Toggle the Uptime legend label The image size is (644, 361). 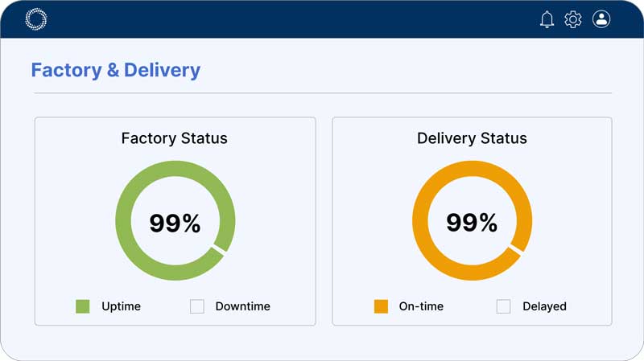pyautogui.click(x=121, y=306)
